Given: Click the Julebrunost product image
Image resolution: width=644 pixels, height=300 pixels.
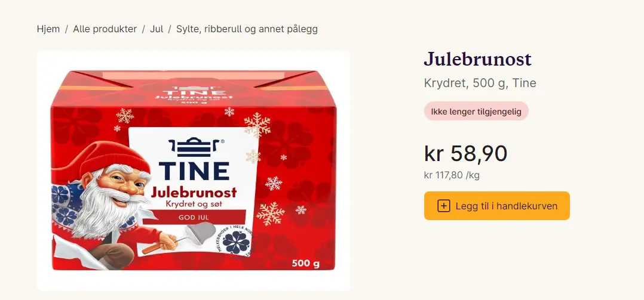Looking at the screenshot, I should point(194,171).
